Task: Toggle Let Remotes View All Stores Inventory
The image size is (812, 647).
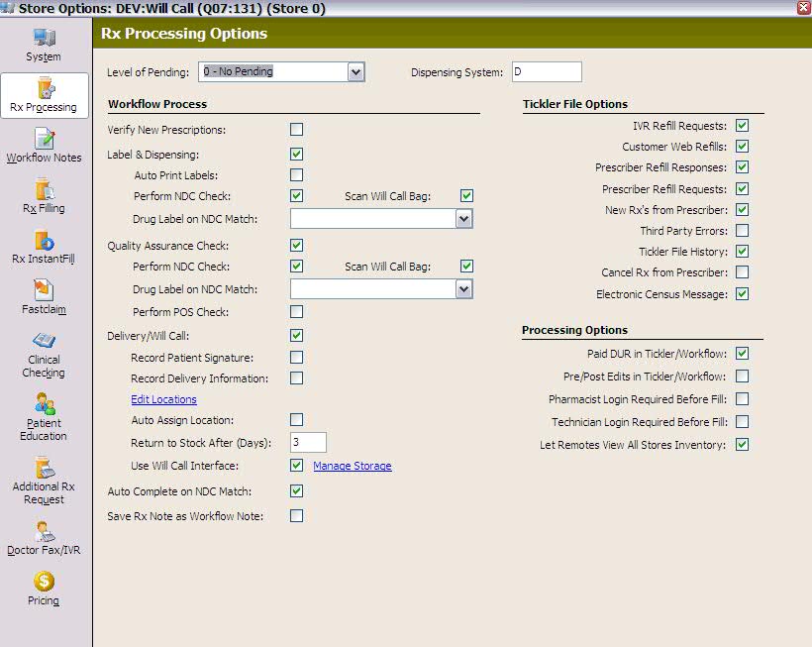Action: (742, 445)
